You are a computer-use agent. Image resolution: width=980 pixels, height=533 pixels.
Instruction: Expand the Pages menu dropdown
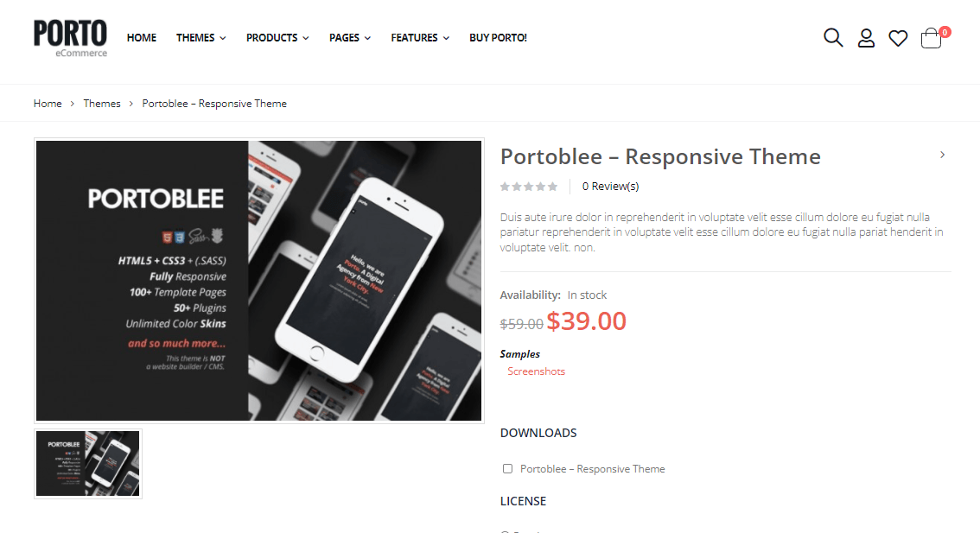pos(350,37)
